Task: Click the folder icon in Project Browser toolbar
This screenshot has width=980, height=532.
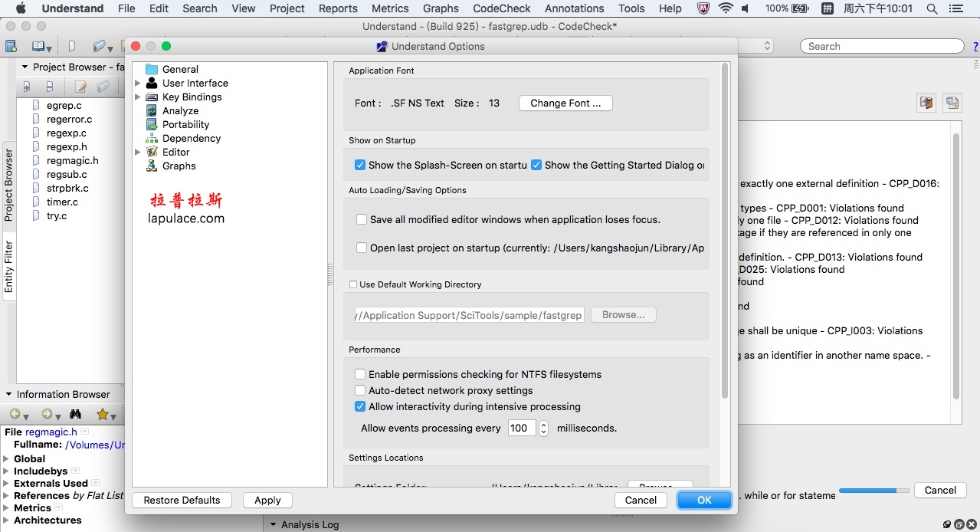Action: [103, 87]
